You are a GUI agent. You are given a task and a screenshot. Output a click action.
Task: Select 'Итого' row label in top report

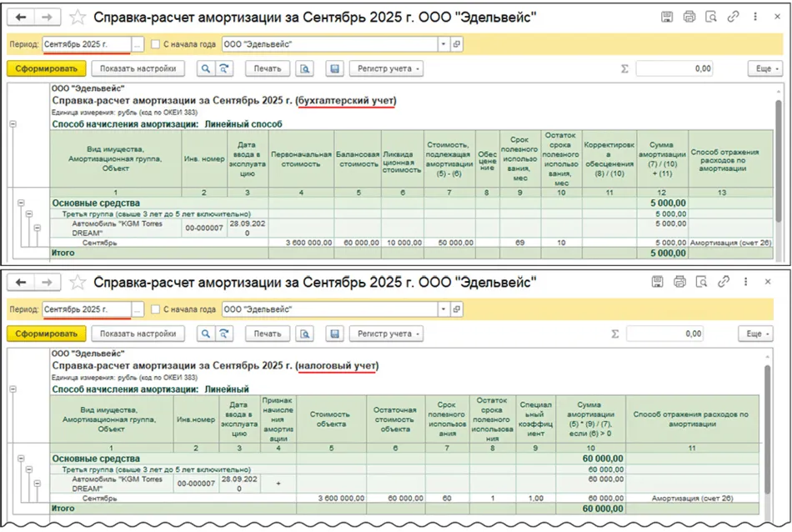pyautogui.click(x=63, y=253)
